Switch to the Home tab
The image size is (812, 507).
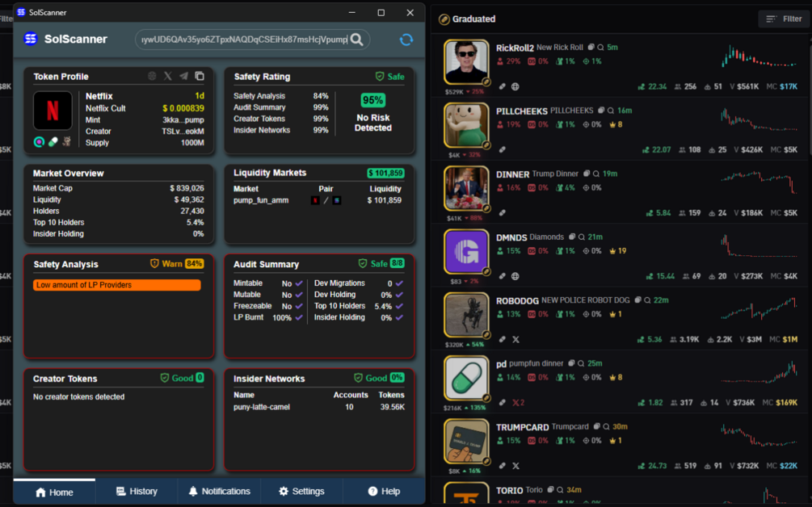[54, 492]
